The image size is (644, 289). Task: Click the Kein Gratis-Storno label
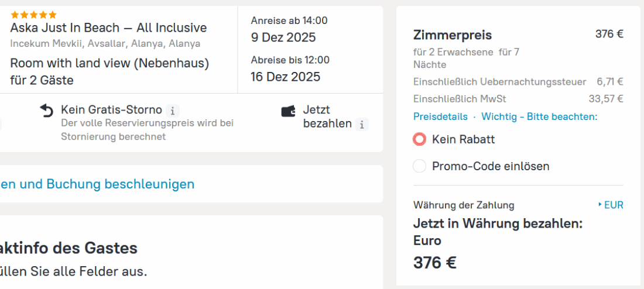point(111,110)
